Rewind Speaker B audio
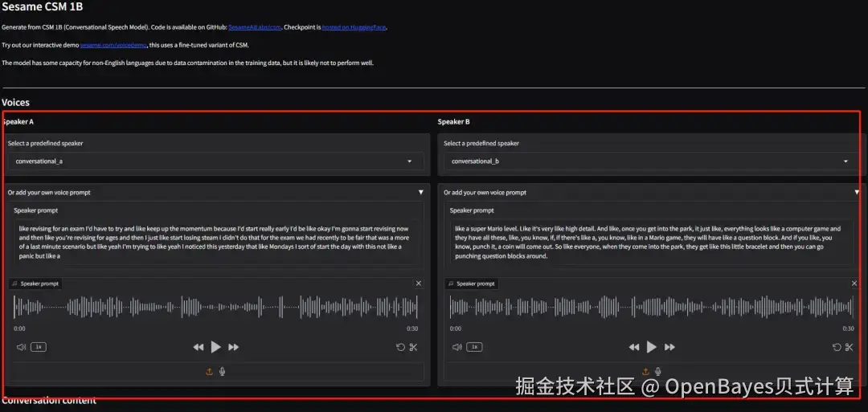 pyautogui.click(x=634, y=347)
